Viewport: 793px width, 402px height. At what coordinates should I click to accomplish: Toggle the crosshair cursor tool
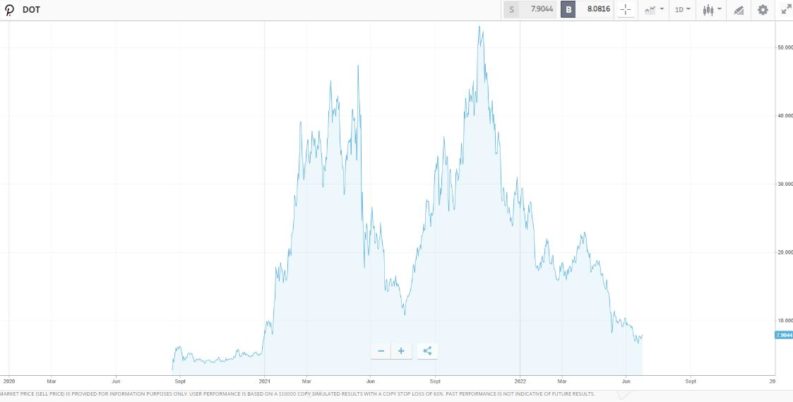626,10
